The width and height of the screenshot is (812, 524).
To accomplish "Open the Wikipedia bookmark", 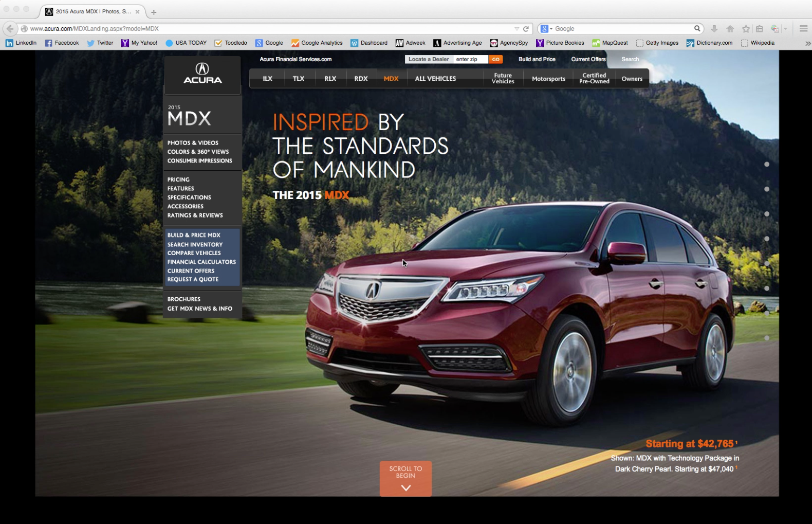I will (758, 43).
